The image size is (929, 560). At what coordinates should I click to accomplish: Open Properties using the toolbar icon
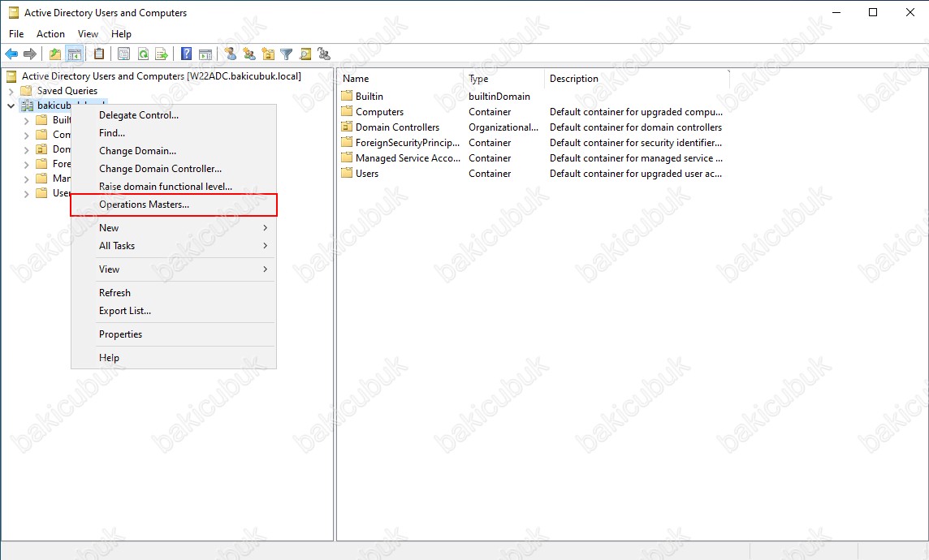123,54
